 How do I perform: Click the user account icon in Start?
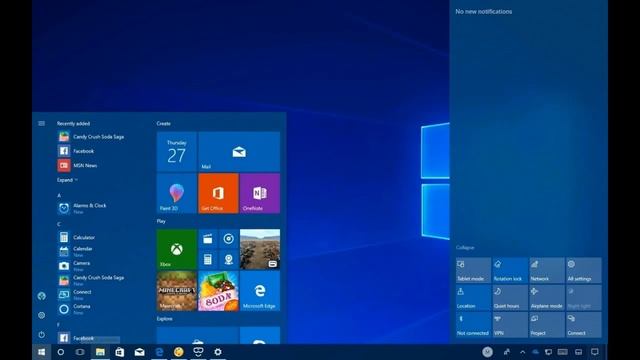(42, 296)
